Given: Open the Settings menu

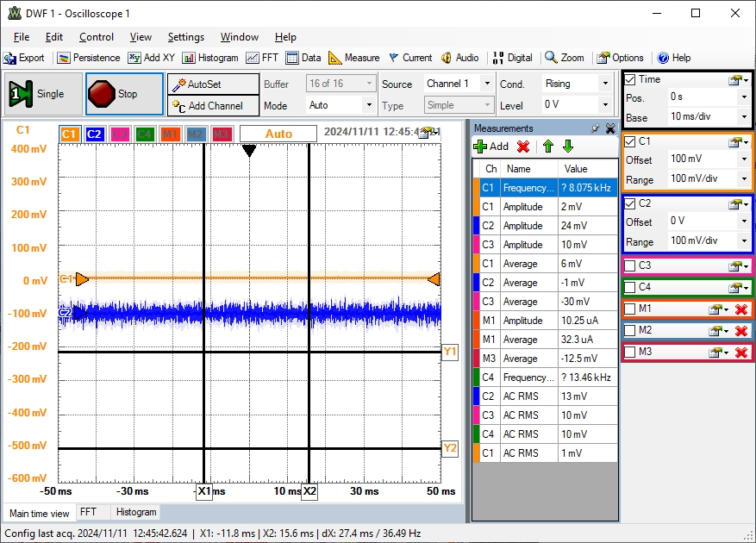Looking at the screenshot, I should [185, 37].
